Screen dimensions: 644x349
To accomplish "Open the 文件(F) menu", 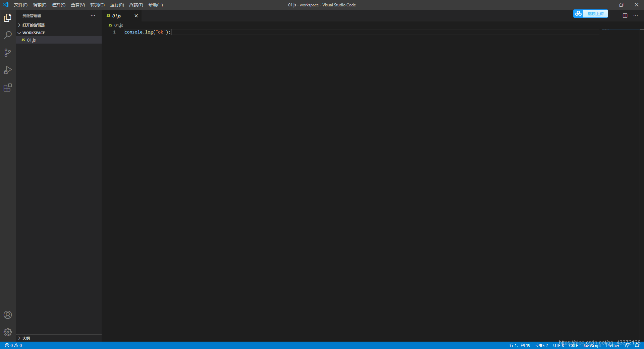I will [x=21, y=5].
